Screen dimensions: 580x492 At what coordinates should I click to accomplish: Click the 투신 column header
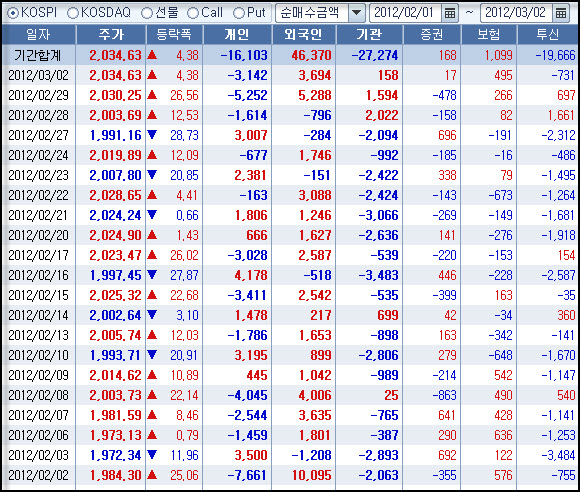tap(548, 34)
